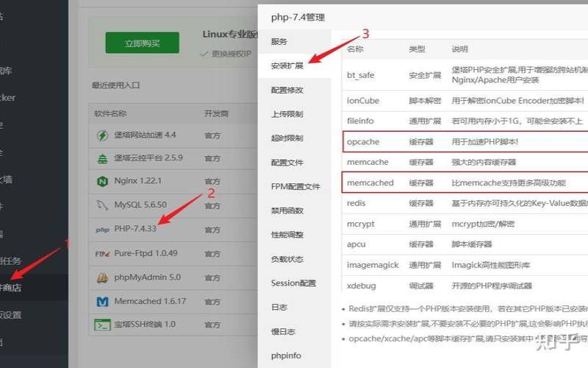588x368 pixels.
Task: Open the Session配置 tab
Action: 293,283
